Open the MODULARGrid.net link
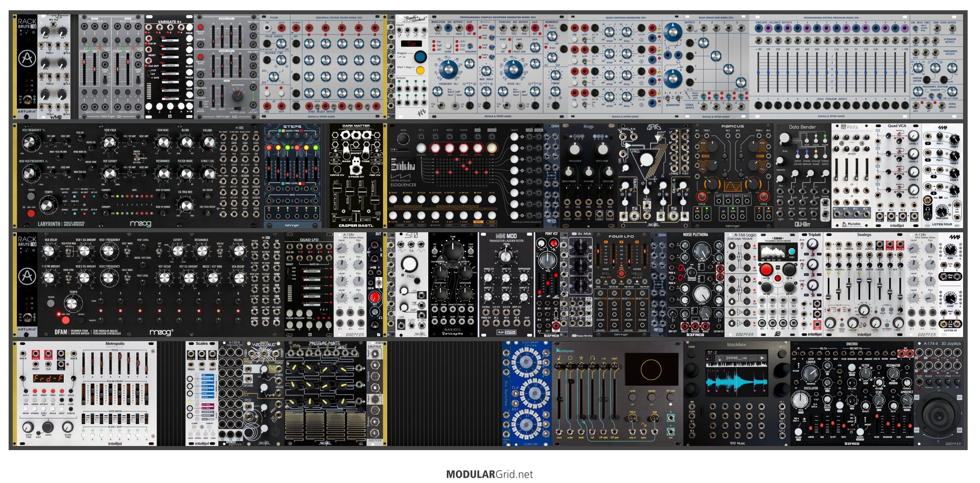The width and height of the screenshot is (980, 483). pos(490,474)
